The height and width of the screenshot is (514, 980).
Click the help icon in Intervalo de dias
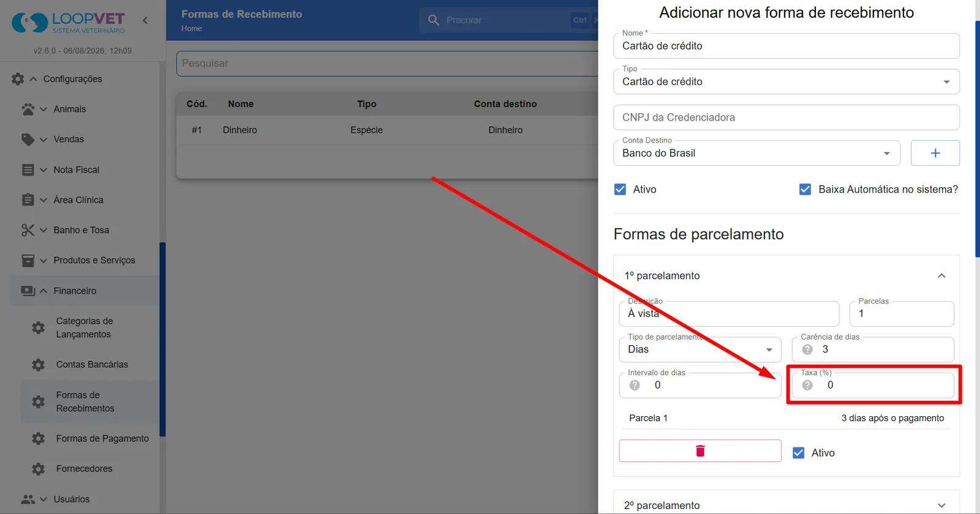point(635,385)
